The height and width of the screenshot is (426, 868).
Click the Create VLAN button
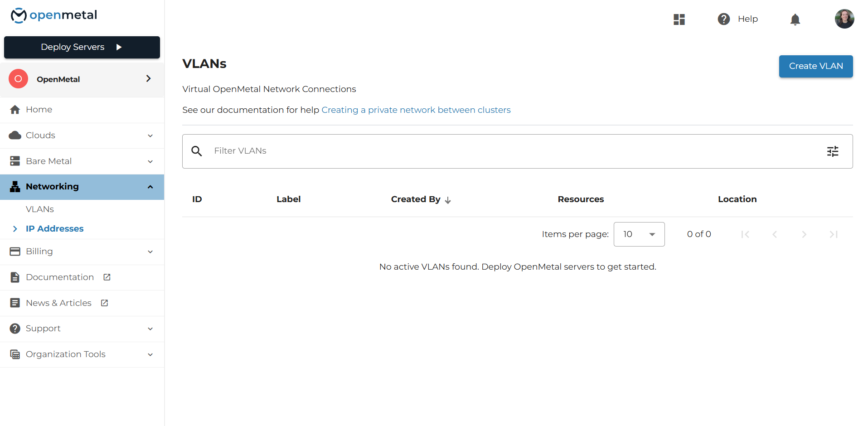click(x=816, y=66)
